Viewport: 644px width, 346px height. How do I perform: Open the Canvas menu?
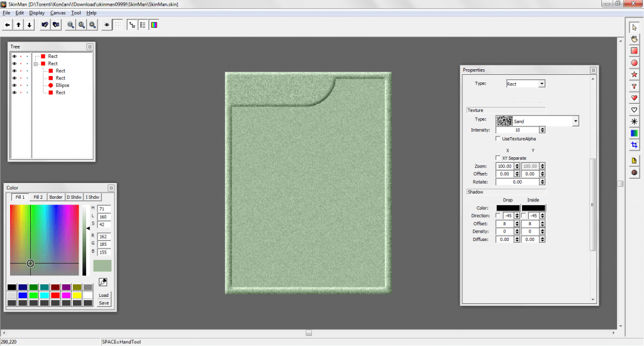[x=58, y=13]
